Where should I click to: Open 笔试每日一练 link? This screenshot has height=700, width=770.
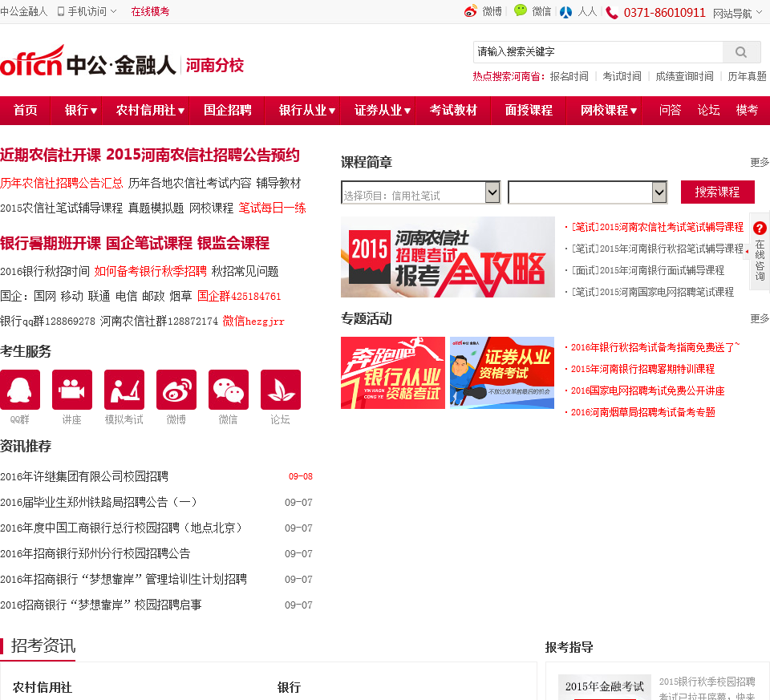coord(272,208)
